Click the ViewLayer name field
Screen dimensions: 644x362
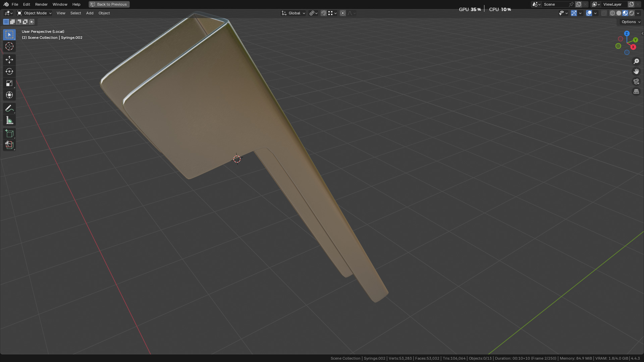click(614, 4)
